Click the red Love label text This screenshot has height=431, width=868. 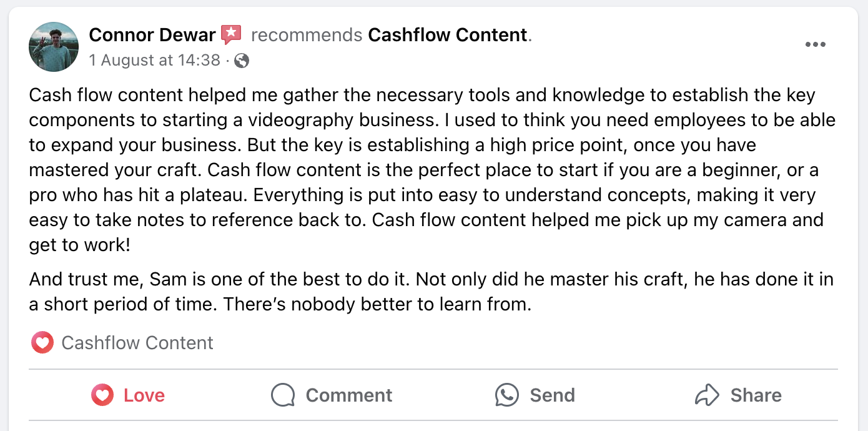144,395
